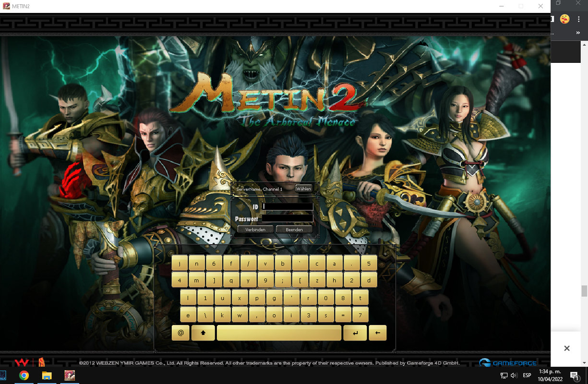588x384 pixels.
Task: Open Google Chrome from the taskbar
Action: pyautogui.click(x=24, y=375)
